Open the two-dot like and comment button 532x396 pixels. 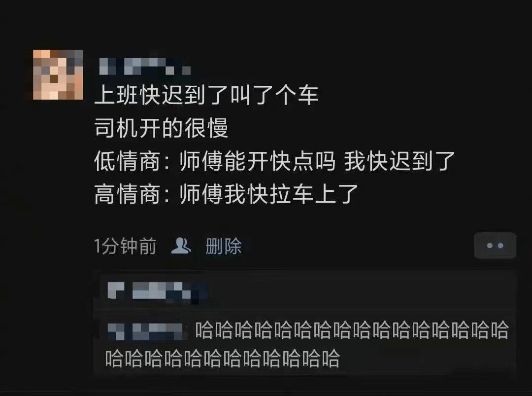pos(495,246)
